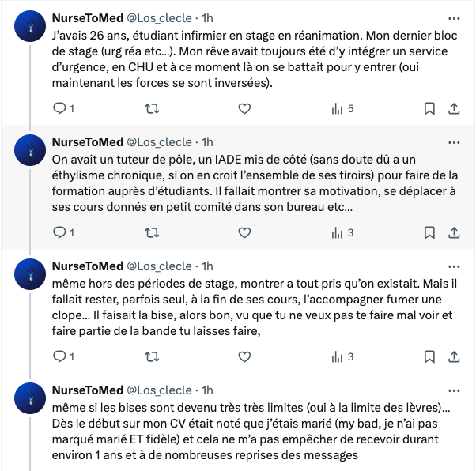
Task: Share the tuteur de pôle tweet
Action: [454, 232]
